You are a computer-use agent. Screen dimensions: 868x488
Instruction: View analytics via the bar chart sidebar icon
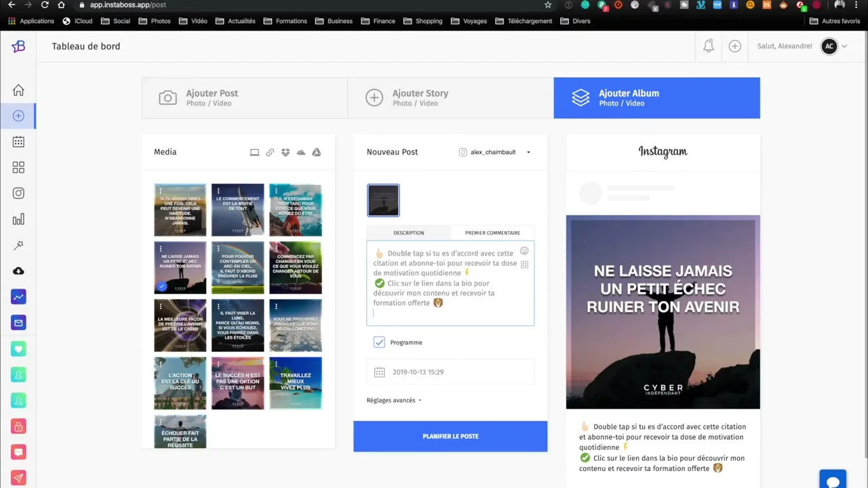(x=18, y=219)
